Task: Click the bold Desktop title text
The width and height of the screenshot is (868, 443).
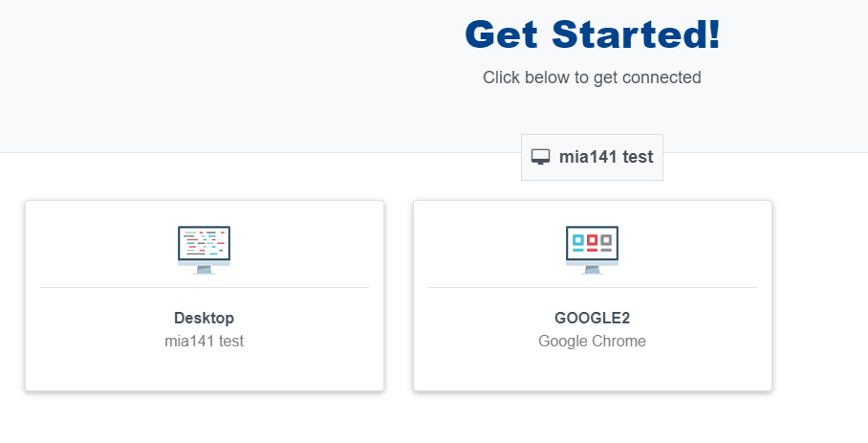Action: [205, 318]
